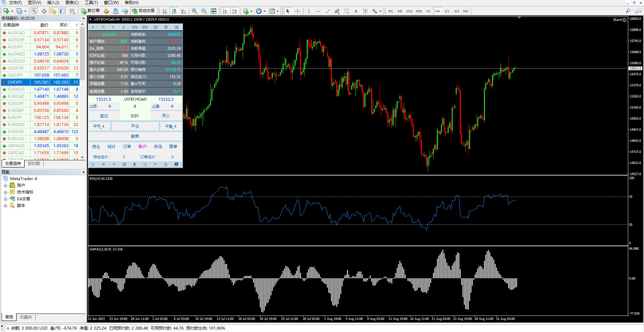Switch timeframe to D1

447,11
